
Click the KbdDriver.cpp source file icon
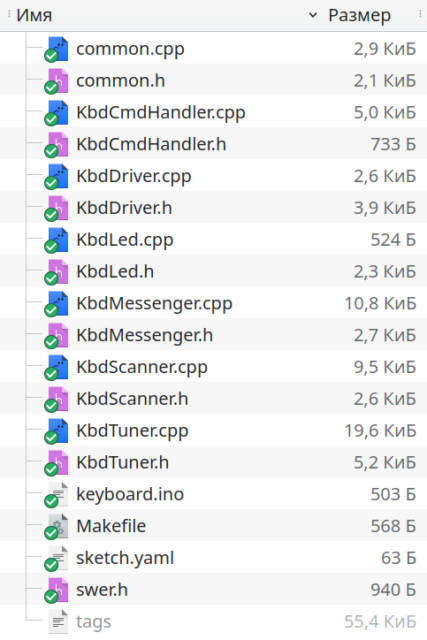tap(58, 176)
